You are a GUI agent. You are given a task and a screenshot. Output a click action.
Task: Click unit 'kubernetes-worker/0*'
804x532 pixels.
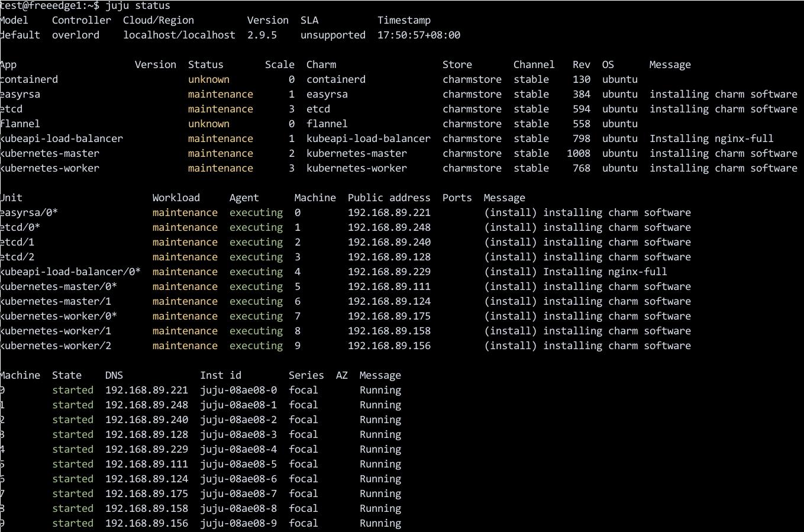click(59, 316)
